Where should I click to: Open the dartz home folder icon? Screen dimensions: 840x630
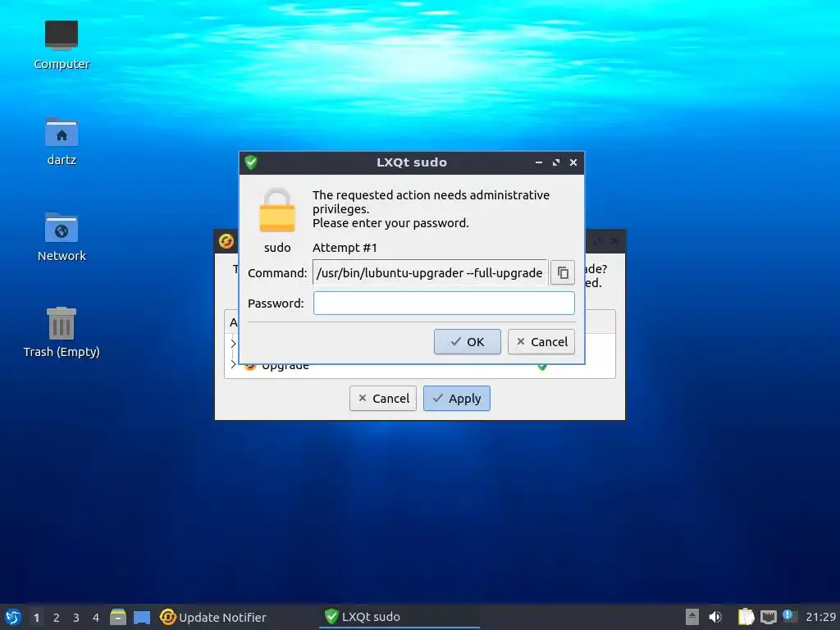(62, 141)
